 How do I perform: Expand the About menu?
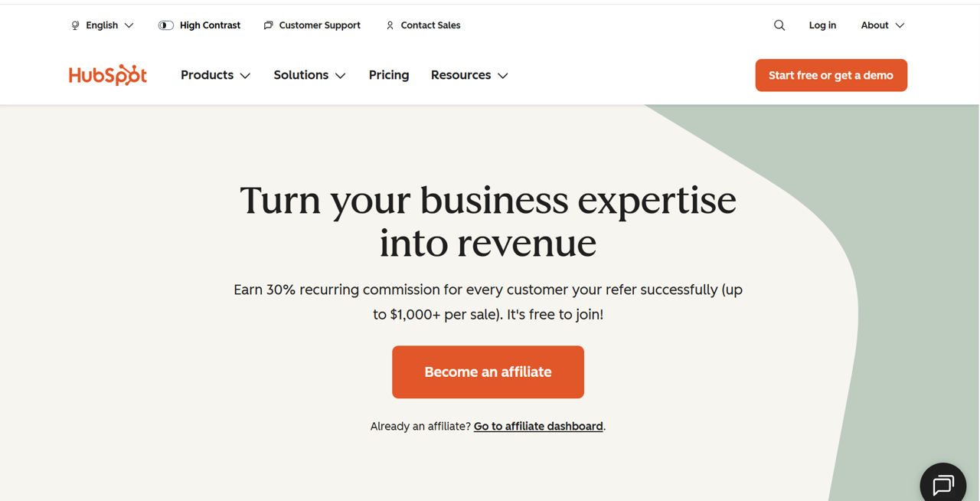click(x=881, y=25)
